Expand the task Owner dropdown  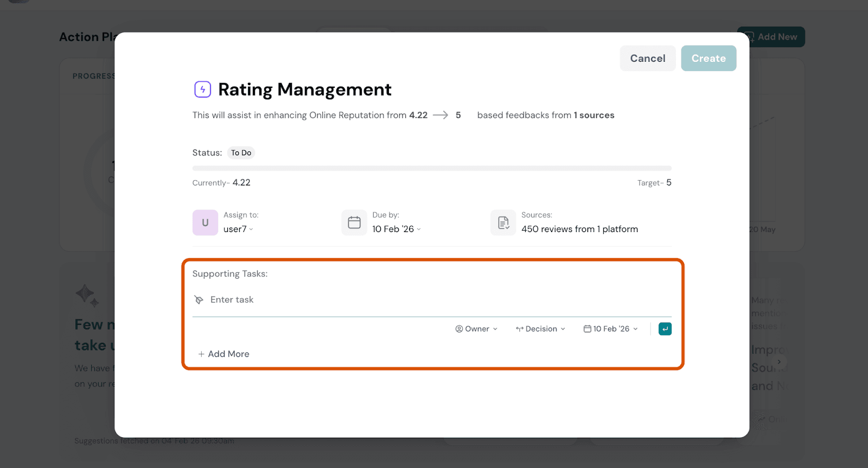coord(476,329)
